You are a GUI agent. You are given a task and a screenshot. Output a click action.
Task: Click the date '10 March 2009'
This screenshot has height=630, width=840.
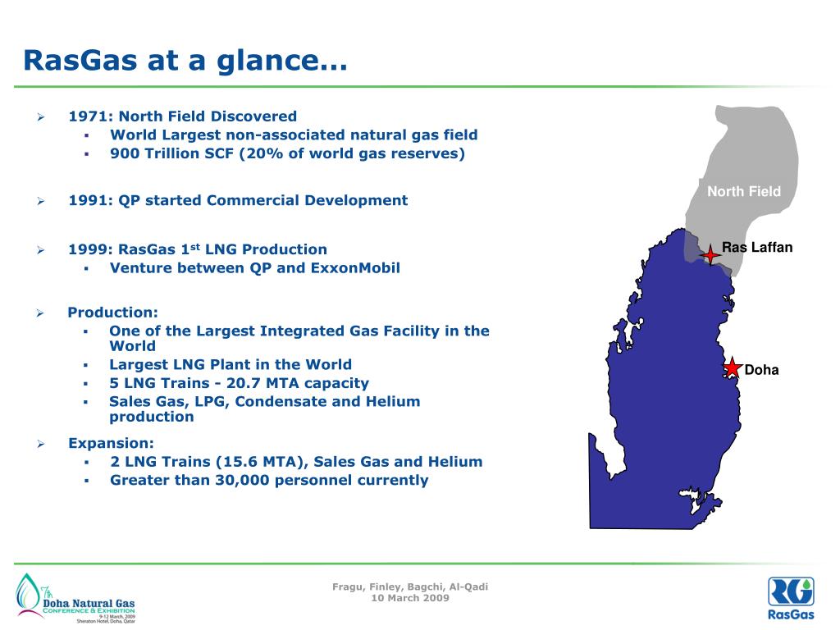[x=410, y=598]
